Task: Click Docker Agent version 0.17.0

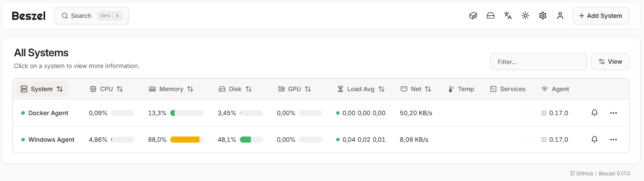Action: click(x=559, y=113)
